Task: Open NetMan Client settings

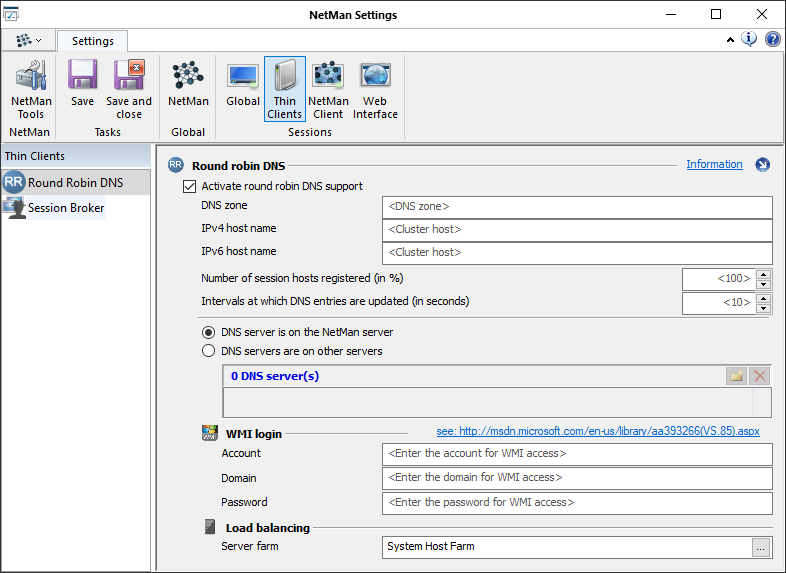Action: click(328, 89)
